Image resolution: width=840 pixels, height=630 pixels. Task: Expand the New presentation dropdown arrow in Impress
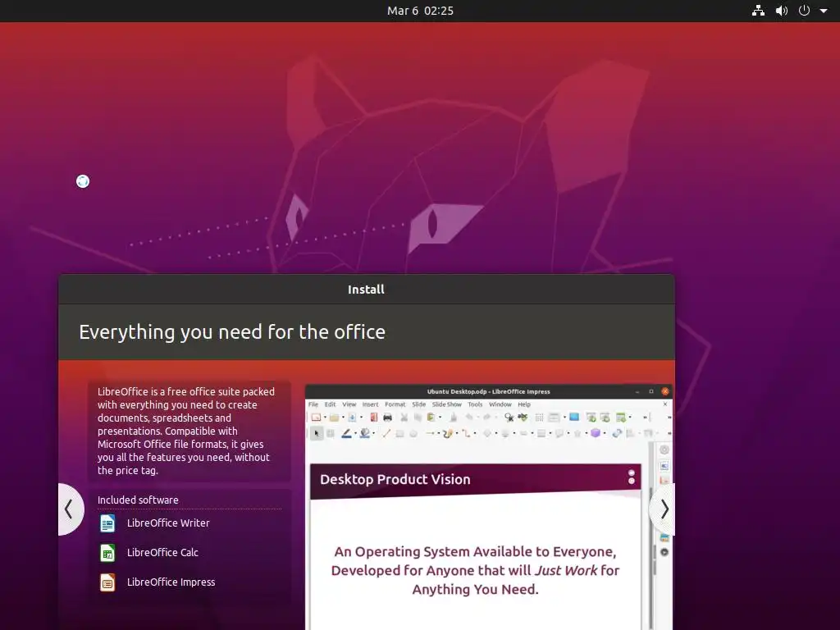325,418
